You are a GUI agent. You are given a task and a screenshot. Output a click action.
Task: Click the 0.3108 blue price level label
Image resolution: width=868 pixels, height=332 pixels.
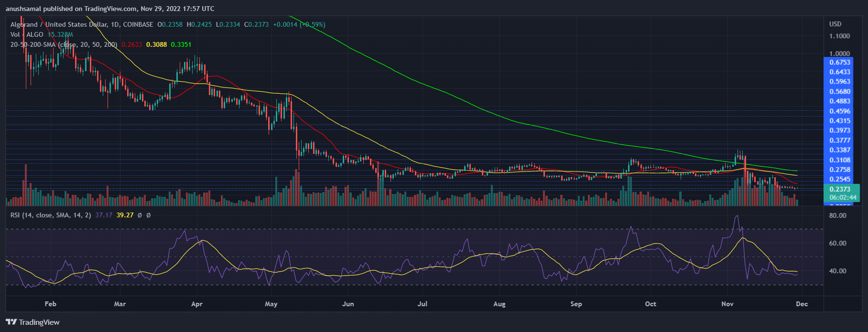[840, 160]
